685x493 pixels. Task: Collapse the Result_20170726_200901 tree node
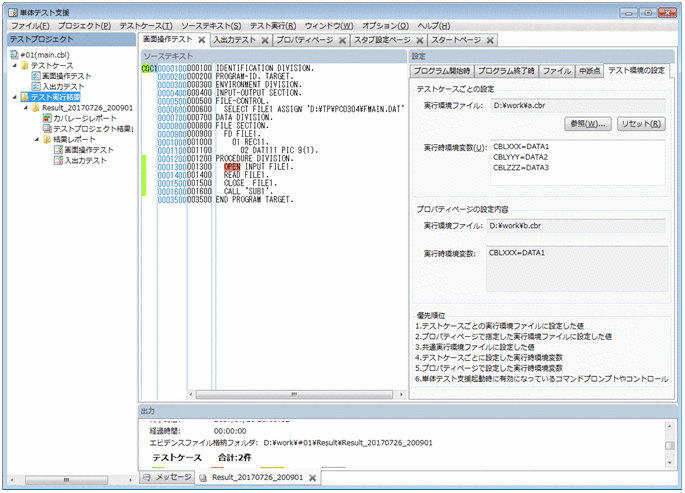26,107
